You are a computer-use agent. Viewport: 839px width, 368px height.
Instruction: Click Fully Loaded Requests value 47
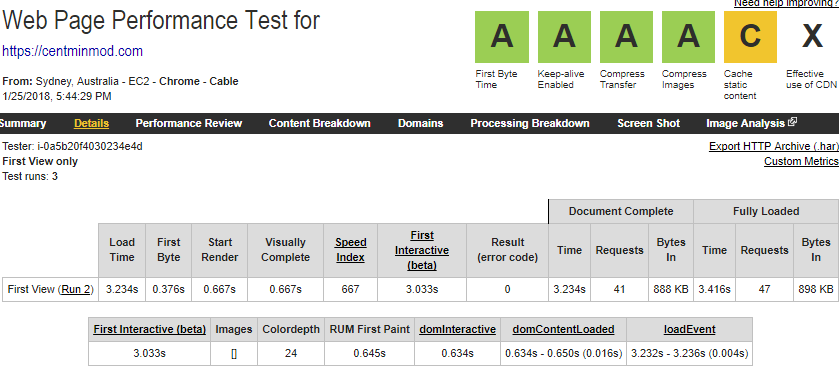pos(765,290)
